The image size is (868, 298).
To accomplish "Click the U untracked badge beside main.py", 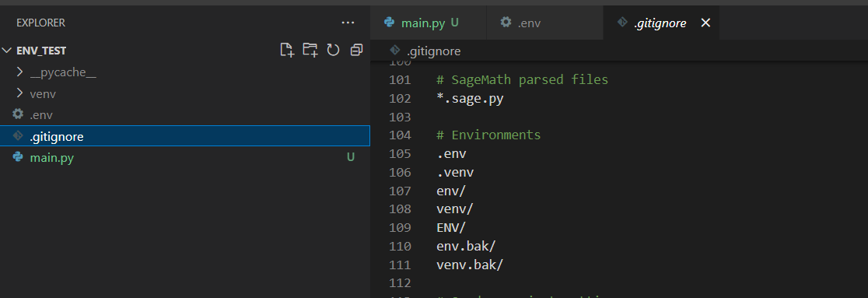I will click(x=351, y=157).
